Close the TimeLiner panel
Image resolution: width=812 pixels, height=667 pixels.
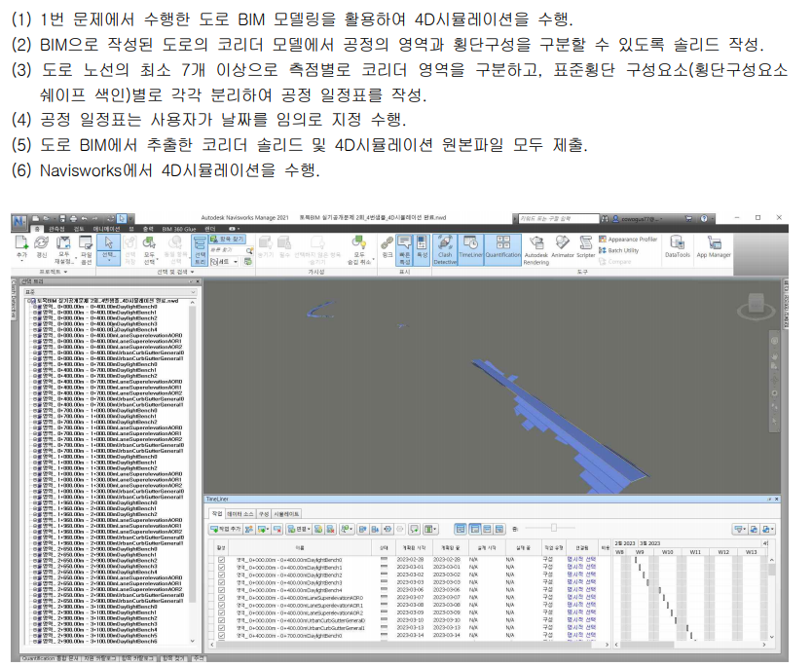pos(776,500)
